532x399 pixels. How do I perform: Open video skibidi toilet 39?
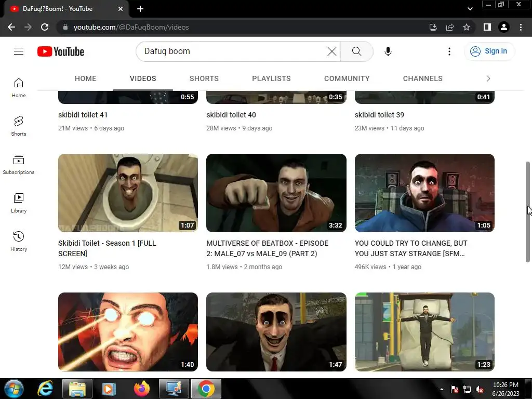click(379, 115)
